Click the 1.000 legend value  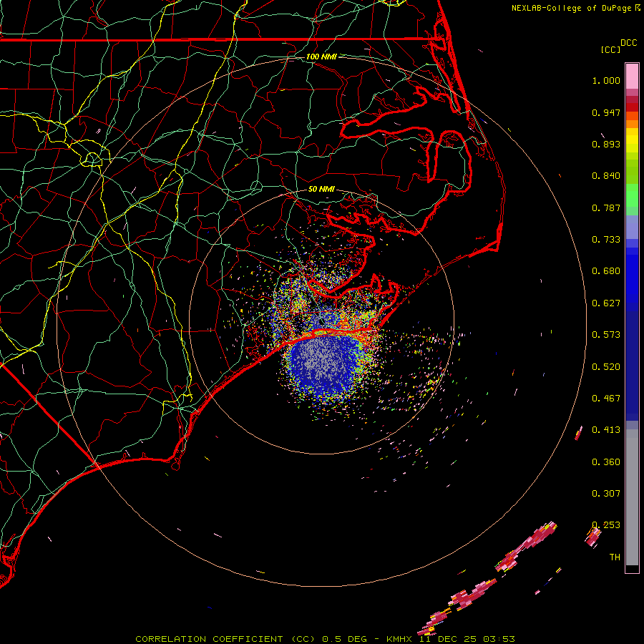click(x=606, y=80)
